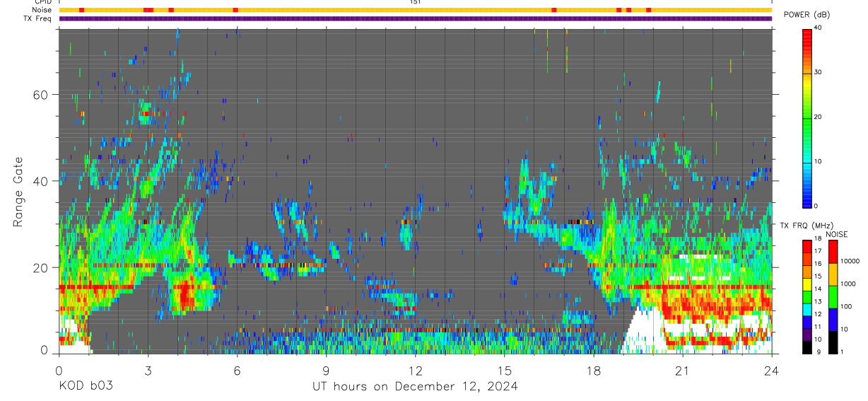868x401 pixels.
Task: Click the x-axis tick label 0
Action: tap(59, 370)
